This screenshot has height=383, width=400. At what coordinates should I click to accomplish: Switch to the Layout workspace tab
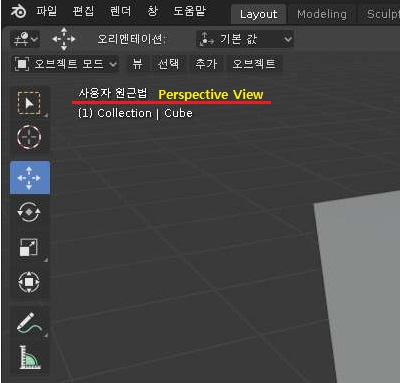tap(258, 14)
